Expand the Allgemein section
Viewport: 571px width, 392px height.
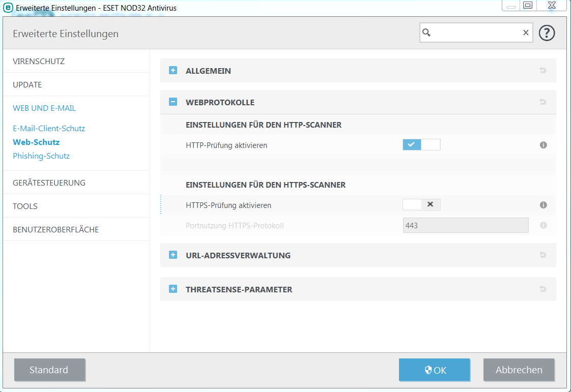(173, 71)
